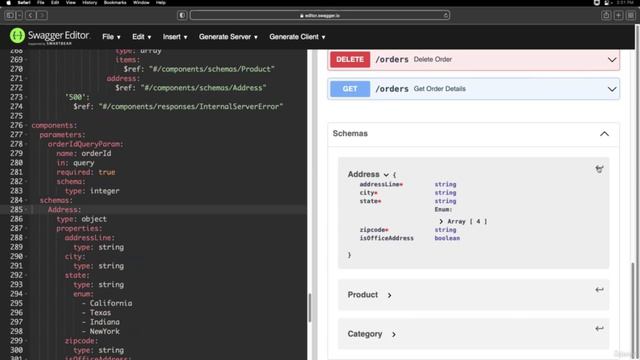Toggle the Safari sidebar button

point(10,16)
